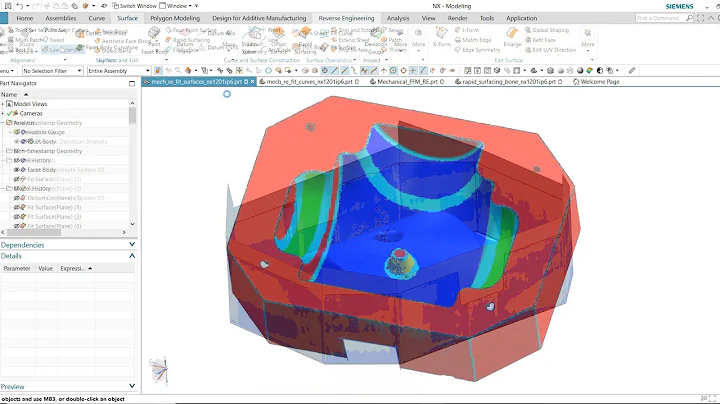Viewport: 720px width, 404px height.
Task: Sort by the Name column header
Action: point(9,94)
